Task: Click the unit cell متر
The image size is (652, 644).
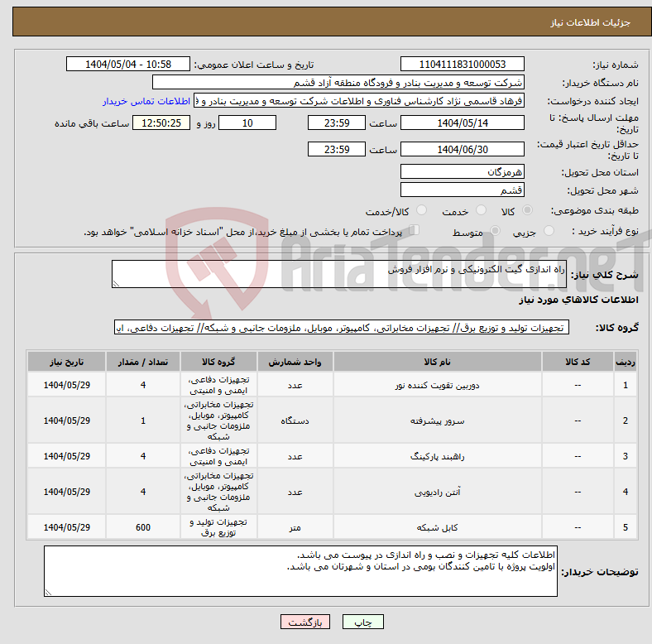Action: [x=295, y=527]
